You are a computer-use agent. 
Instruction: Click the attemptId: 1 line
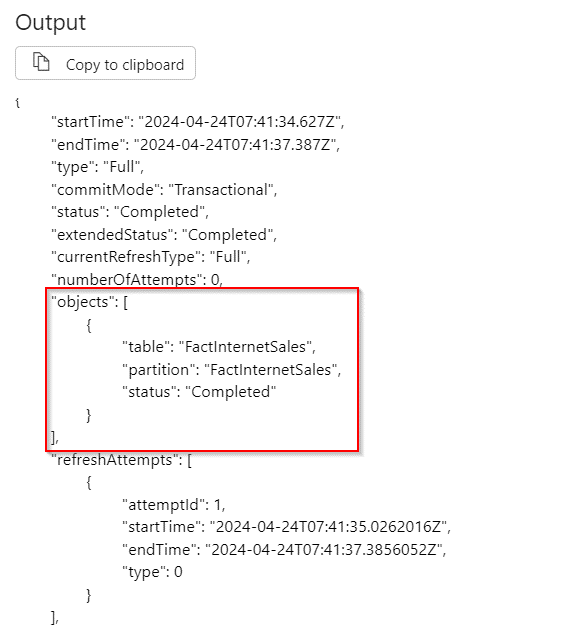point(174,505)
